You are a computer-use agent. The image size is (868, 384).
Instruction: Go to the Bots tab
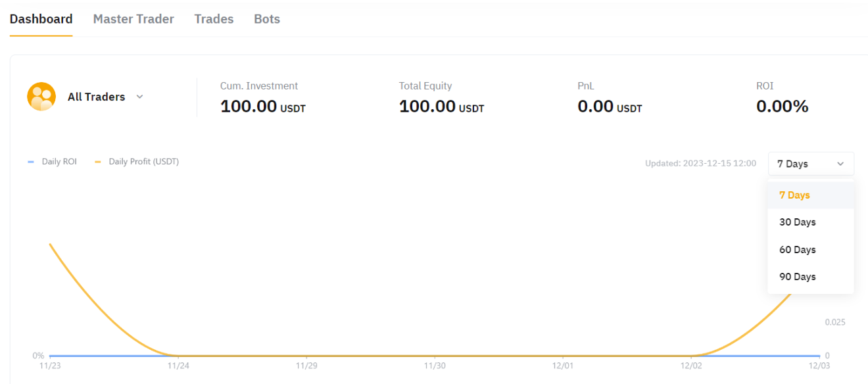[267, 19]
